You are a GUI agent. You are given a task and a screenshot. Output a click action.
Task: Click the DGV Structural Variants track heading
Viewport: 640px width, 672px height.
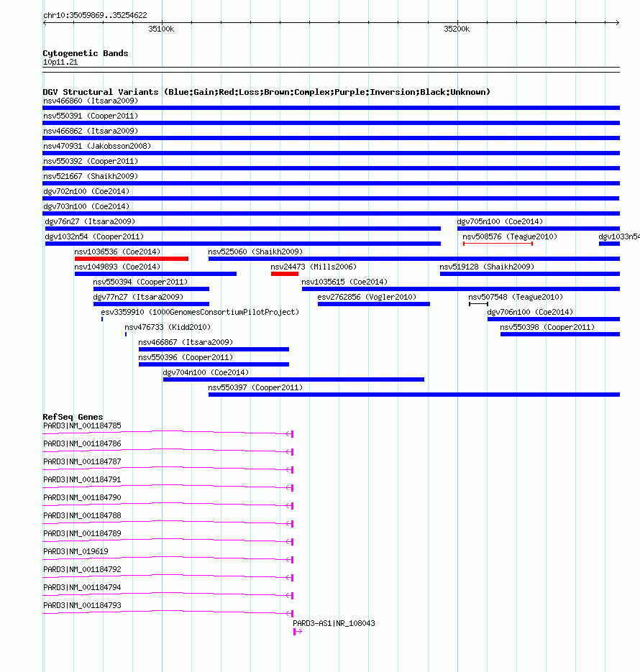(266, 92)
